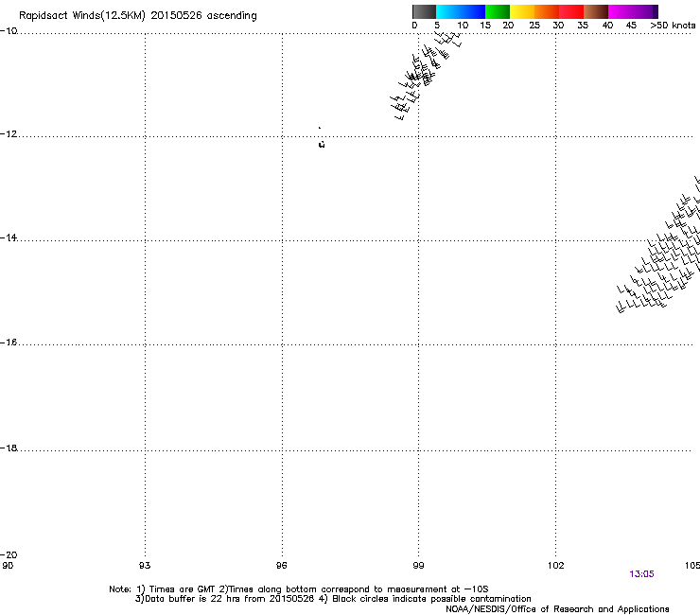Click the wind barb swath near 104E, 14.5S

pos(658,245)
